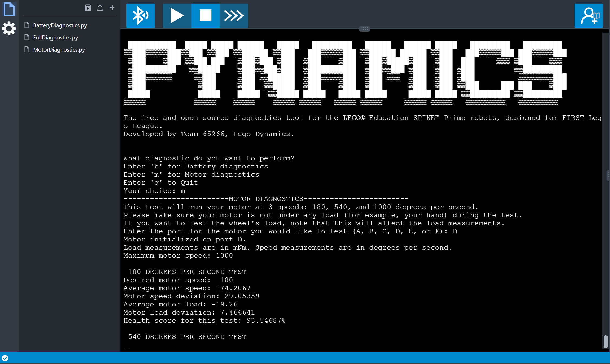Click the terminal cursor input line

(x=126, y=347)
